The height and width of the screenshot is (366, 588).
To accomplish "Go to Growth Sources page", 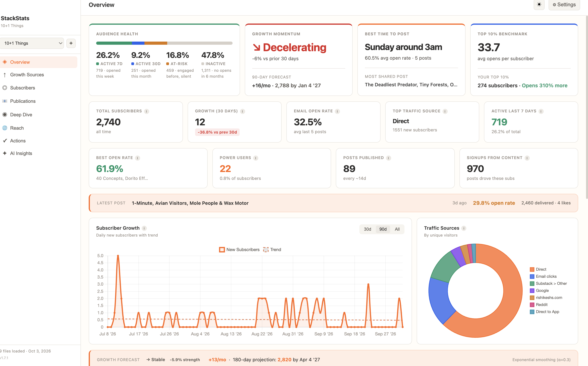I will 27,75.
